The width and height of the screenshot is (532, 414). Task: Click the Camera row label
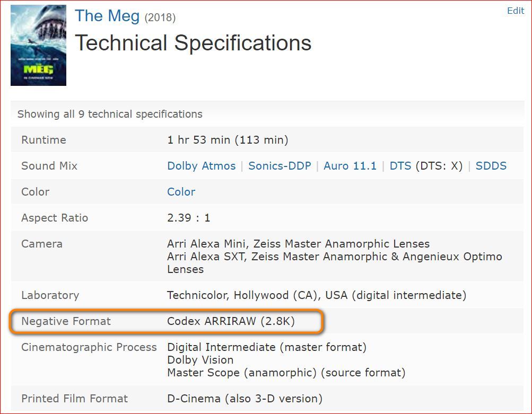click(42, 244)
